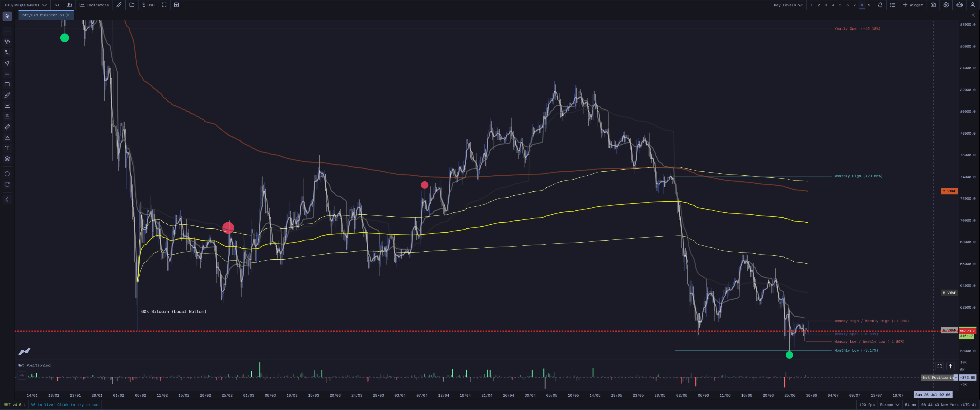The height and width of the screenshot is (410, 980).
Task: Switch to layout 9
Action: [869, 5]
